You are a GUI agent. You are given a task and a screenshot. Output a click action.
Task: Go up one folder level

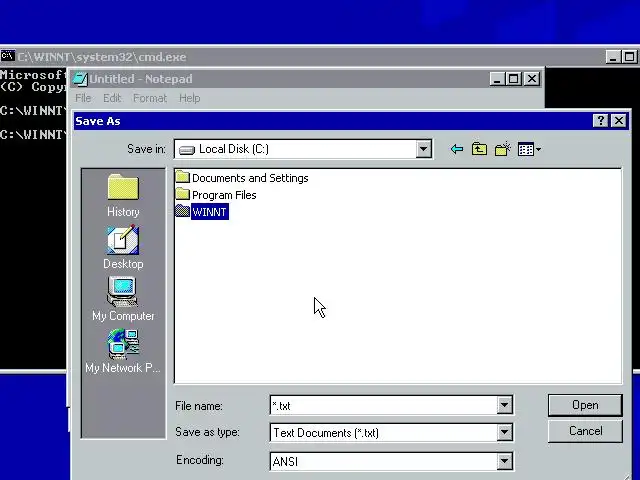click(x=479, y=149)
